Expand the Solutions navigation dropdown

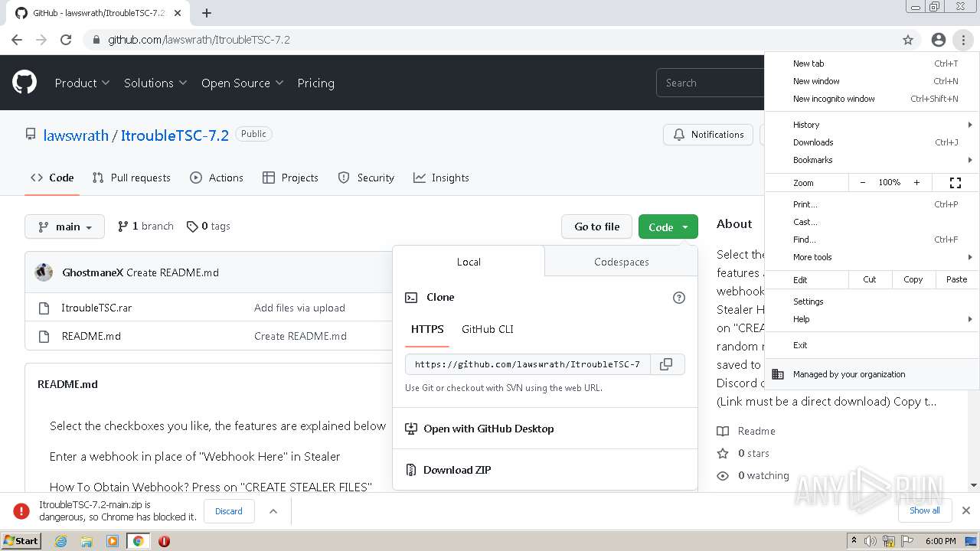pos(155,83)
